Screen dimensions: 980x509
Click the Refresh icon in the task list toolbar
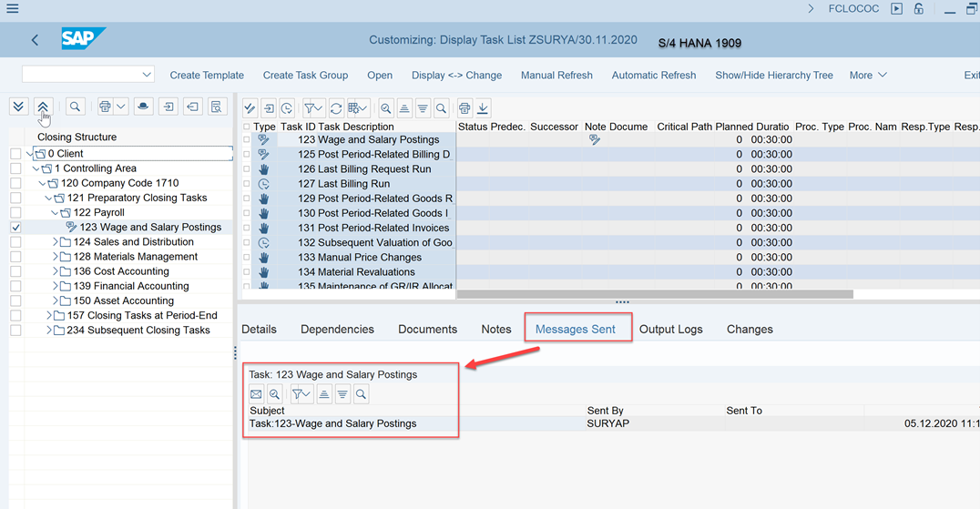tap(336, 108)
